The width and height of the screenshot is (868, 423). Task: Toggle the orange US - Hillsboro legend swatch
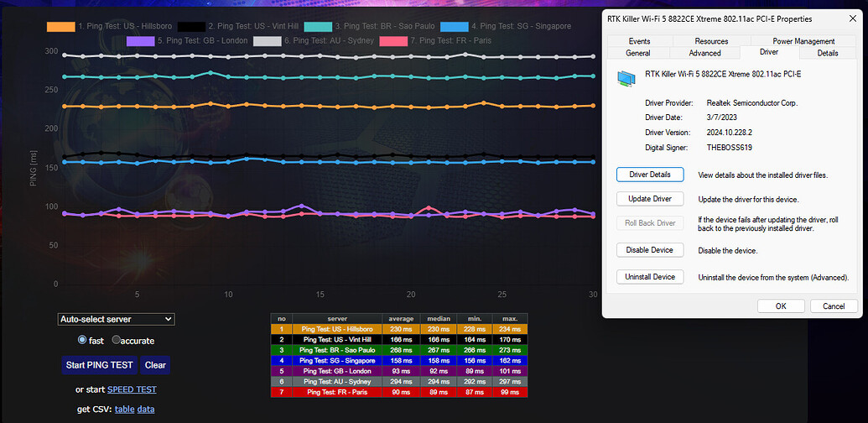coord(60,26)
